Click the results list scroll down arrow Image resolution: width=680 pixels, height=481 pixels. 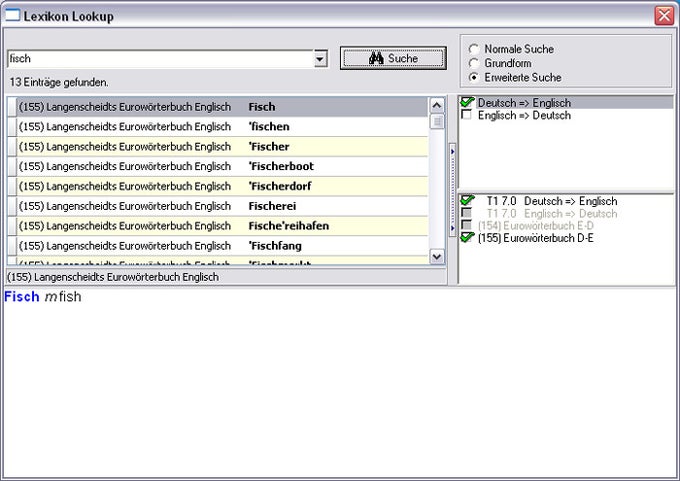pyautogui.click(x=437, y=256)
